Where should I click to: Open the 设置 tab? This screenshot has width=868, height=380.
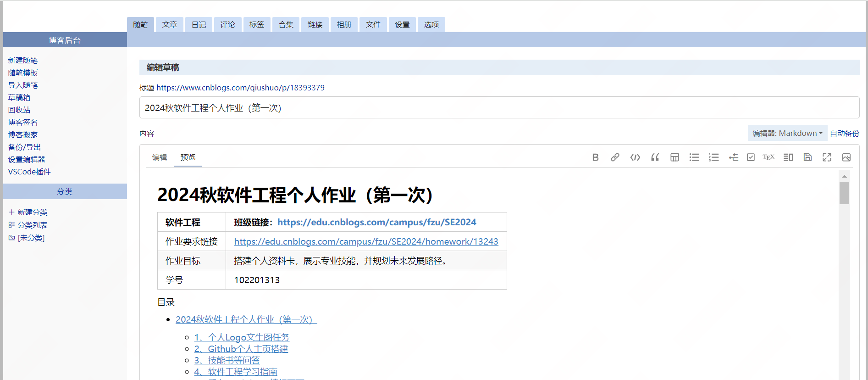402,24
